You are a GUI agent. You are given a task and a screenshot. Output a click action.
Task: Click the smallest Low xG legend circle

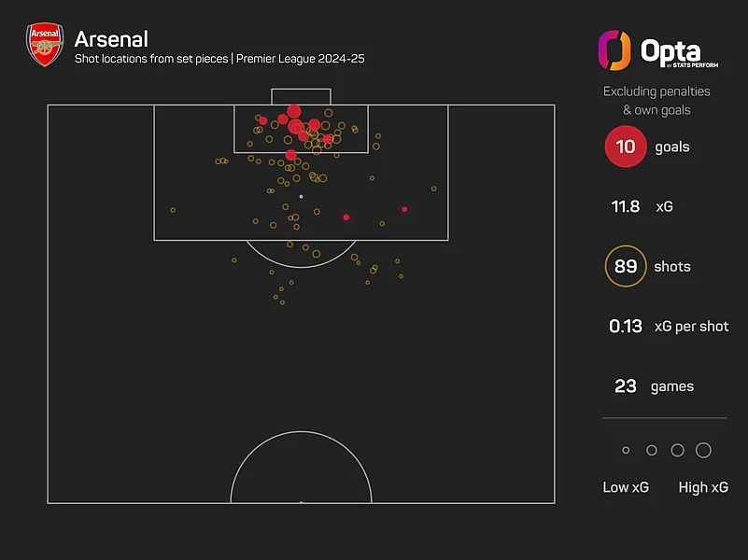click(x=626, y=451)
